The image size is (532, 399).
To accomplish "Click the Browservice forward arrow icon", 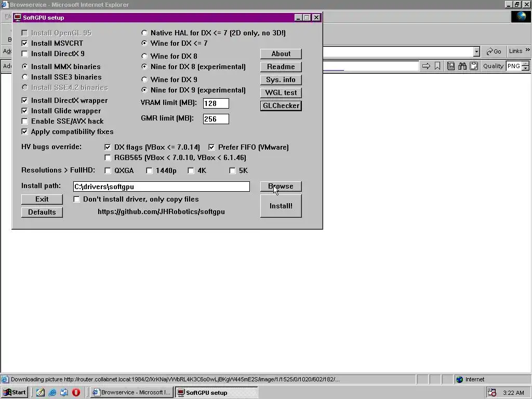I will click(426, 66).
